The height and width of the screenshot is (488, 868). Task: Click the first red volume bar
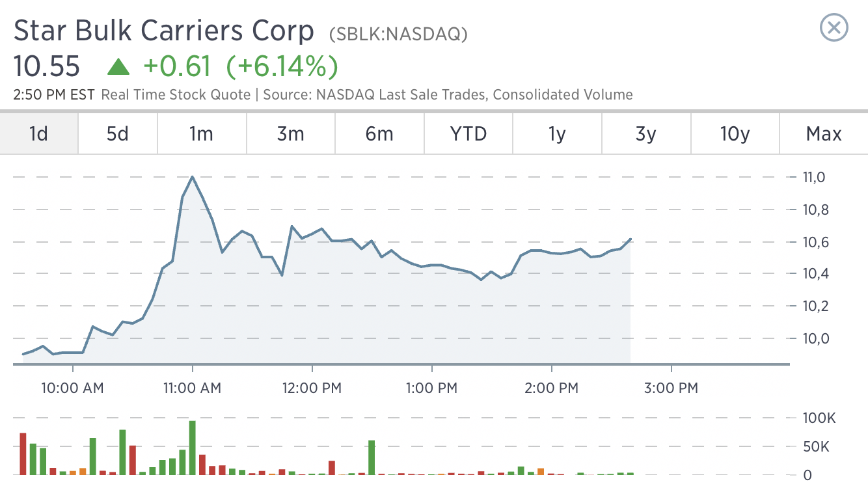tap(23, 454)
